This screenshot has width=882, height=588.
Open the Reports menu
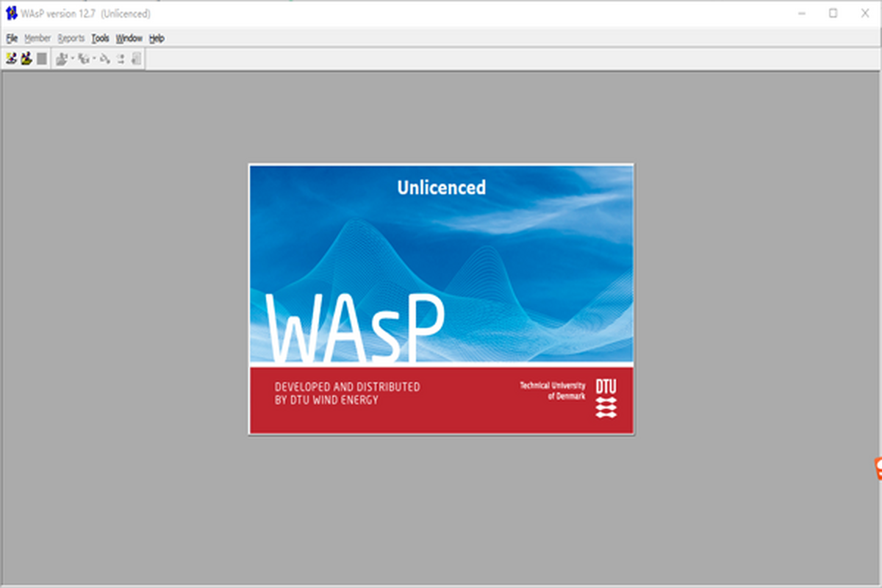pos(71,38)
